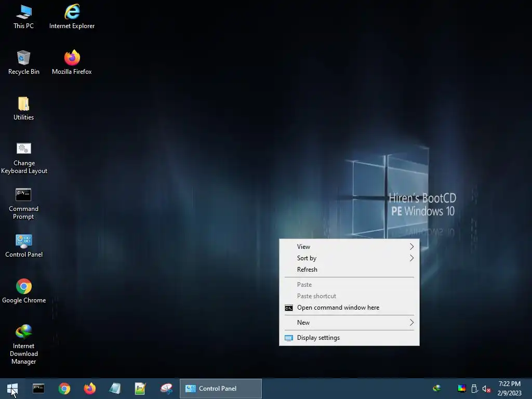Open the red paint tool taskbar icon
Image resolution: width=532 pixels, height=399 pixels.
[x=166, y=389]
